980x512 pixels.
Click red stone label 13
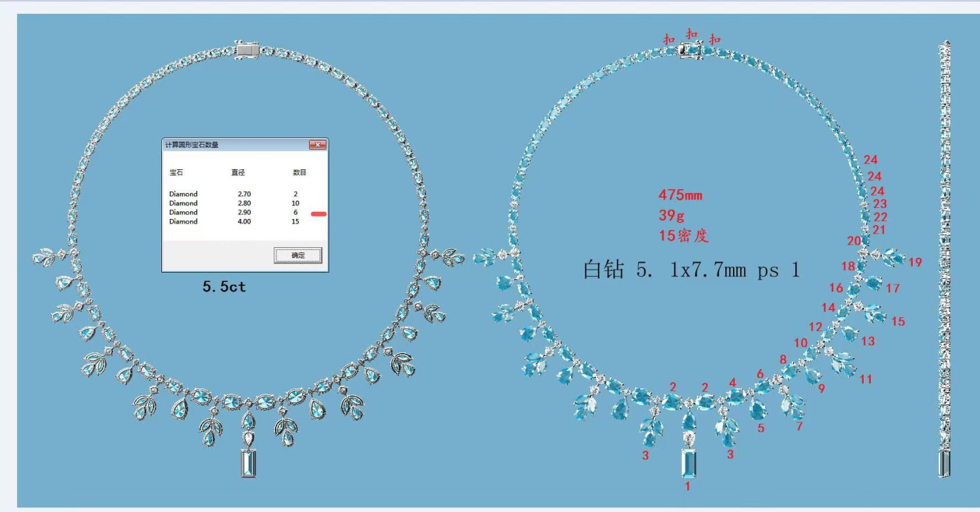tap(868, 341)
